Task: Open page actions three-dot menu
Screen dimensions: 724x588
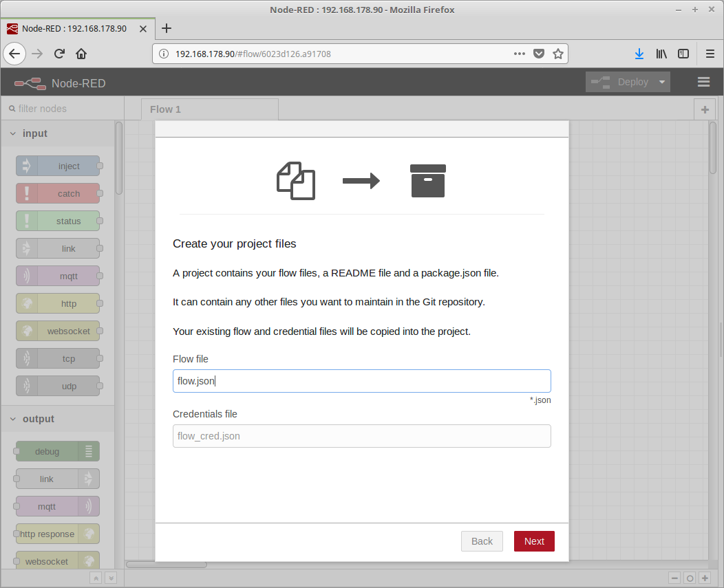Action: point(520,54)
